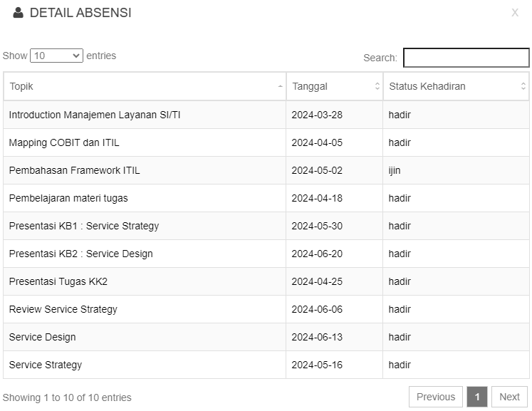Click the date 2024-06-20 cell
This screenshot has width=532, height=411.
click(334, 254)
